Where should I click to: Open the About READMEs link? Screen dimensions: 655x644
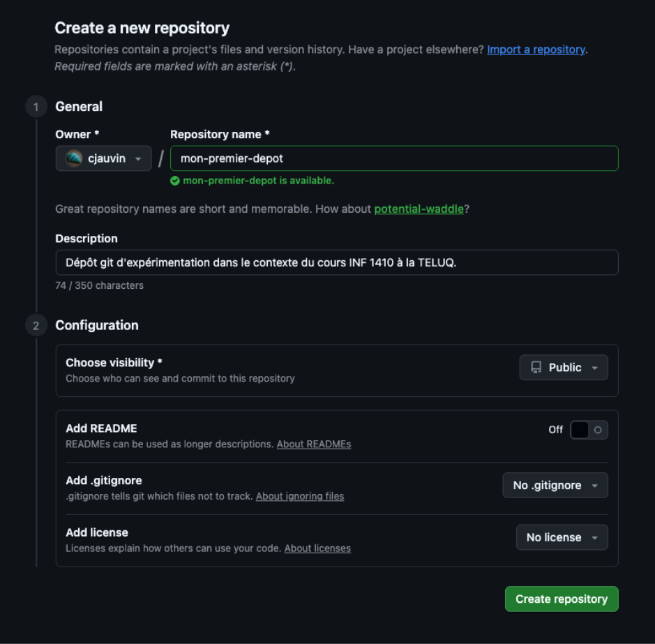[314, 444]
